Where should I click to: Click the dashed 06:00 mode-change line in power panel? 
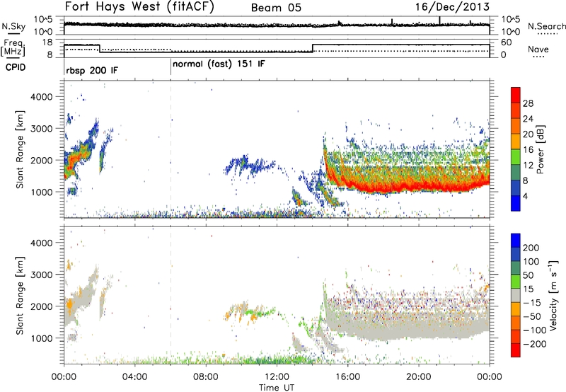171,149
